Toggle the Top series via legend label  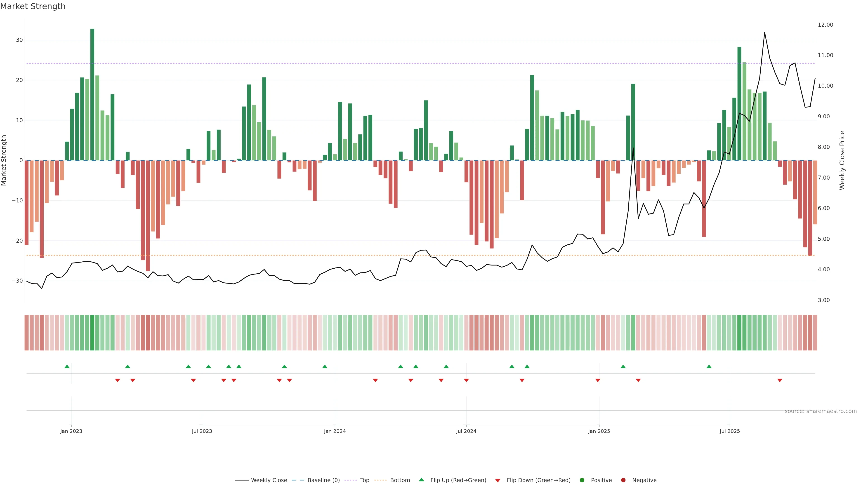pos(365,480)
